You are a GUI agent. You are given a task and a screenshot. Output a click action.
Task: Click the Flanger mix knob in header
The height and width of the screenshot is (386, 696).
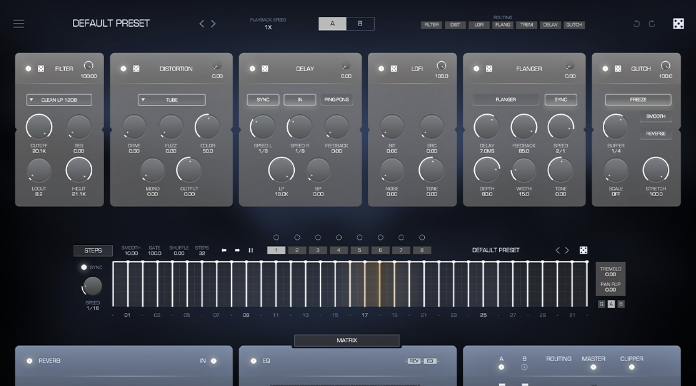pos(570,66)
